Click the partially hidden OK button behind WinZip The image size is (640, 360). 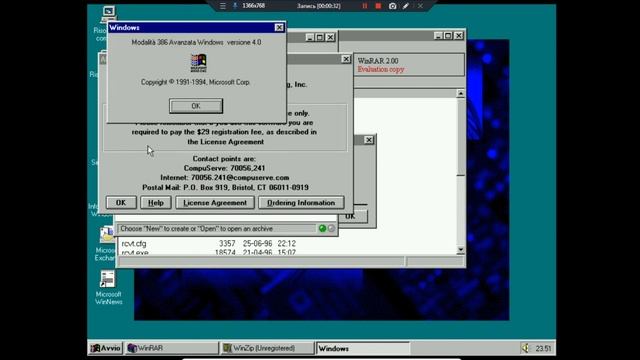353,216
